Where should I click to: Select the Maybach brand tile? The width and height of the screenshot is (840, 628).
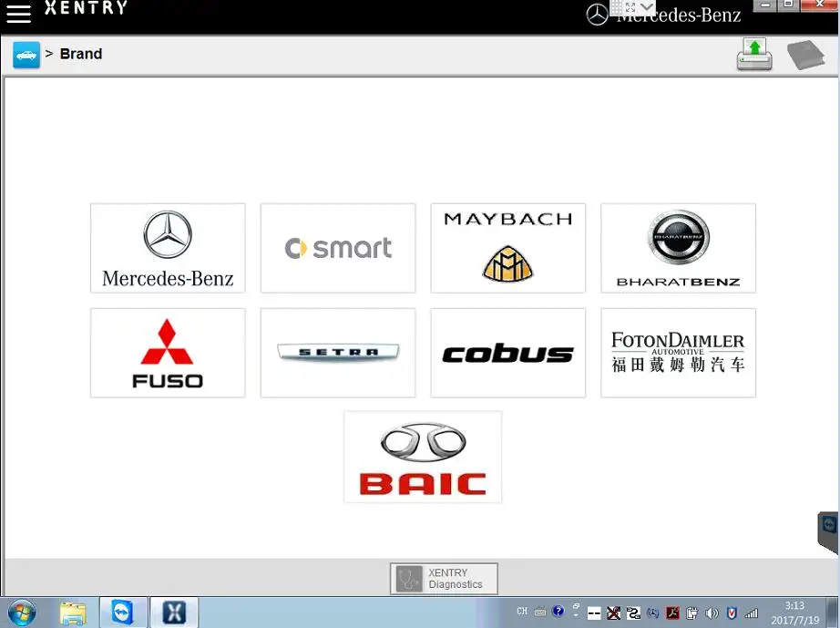pos(507,248)
